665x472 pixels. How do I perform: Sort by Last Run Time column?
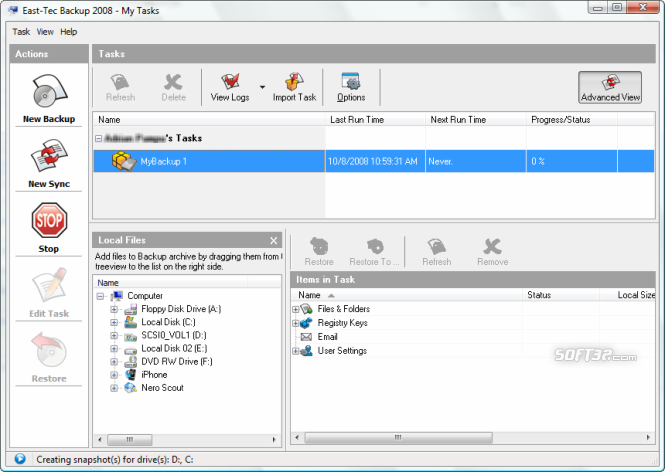coord(375,120)
